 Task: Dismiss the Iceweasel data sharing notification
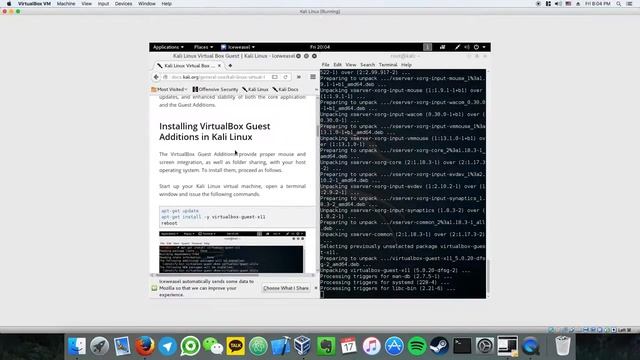[316, 288]
